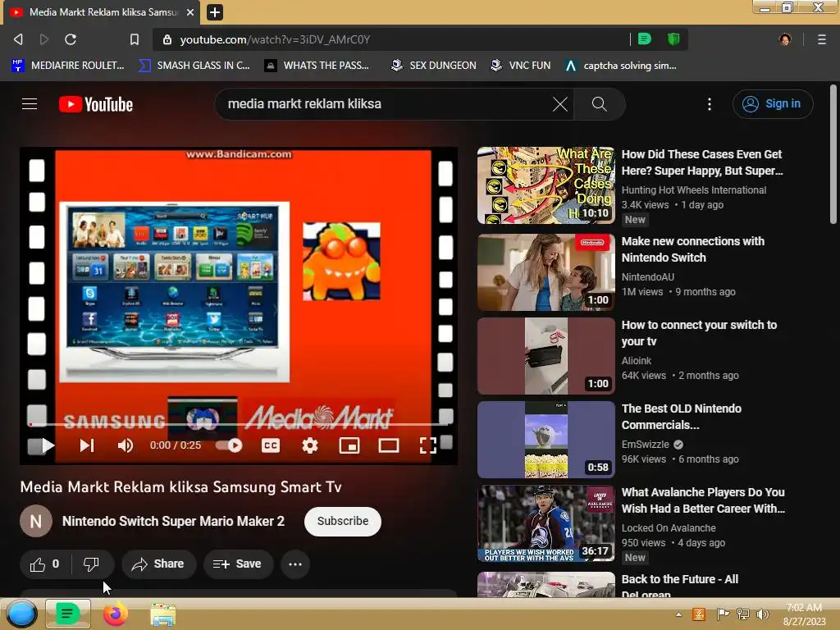Viewport: 840px width, 630px height.
Task: Switch to theater mode
Action: [388, 445]
